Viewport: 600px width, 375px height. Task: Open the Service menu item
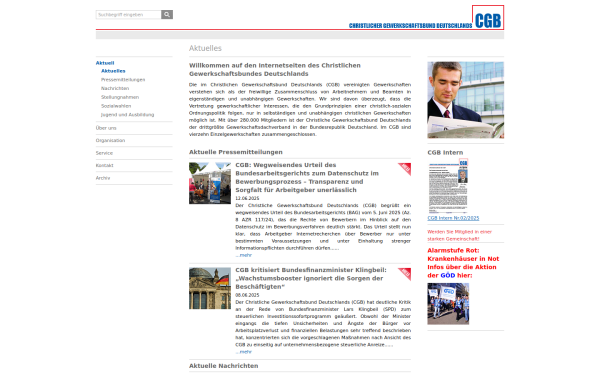point(104,153)
